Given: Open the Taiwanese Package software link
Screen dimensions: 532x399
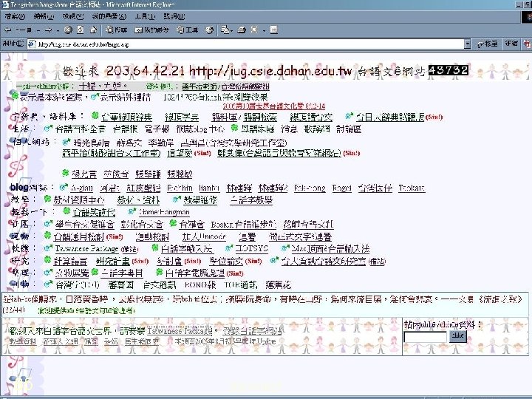Looking at the screenshot, I should (87, 249).
